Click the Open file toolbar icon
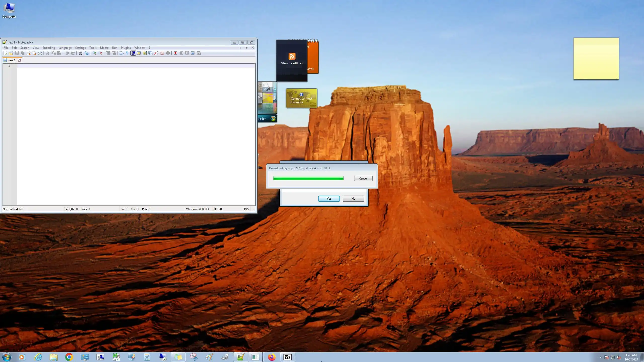 click(11, 53)
